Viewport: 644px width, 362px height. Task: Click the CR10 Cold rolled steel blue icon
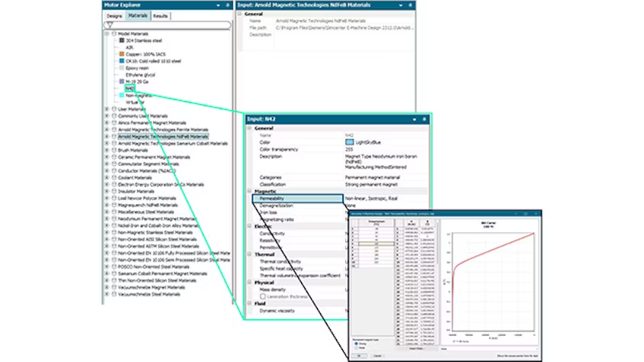121,61
